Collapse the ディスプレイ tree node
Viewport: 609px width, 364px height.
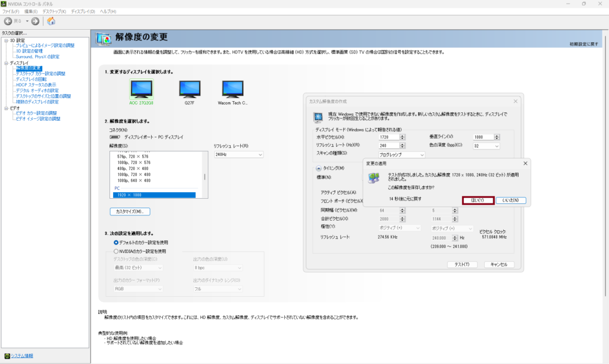[5, 62]
